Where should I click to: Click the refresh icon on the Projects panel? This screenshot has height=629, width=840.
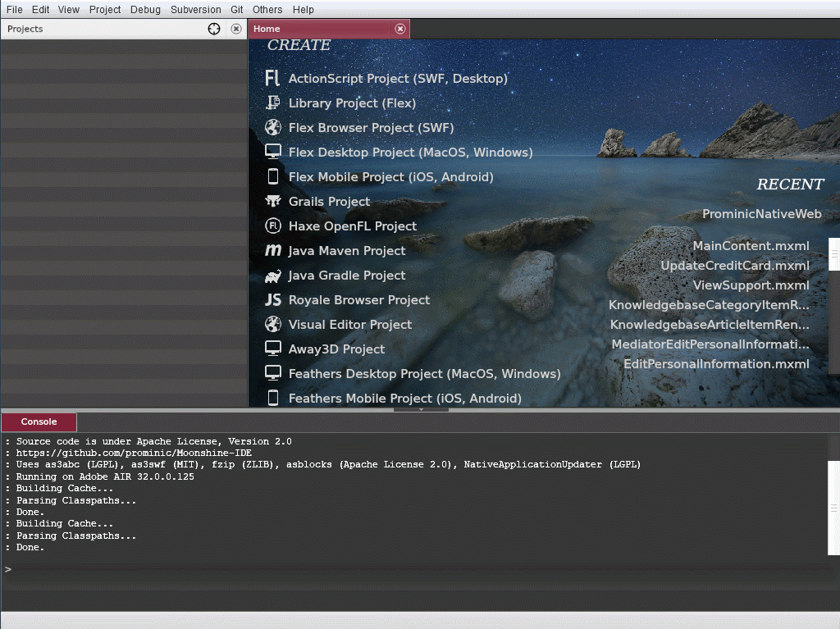coord(213,28)
